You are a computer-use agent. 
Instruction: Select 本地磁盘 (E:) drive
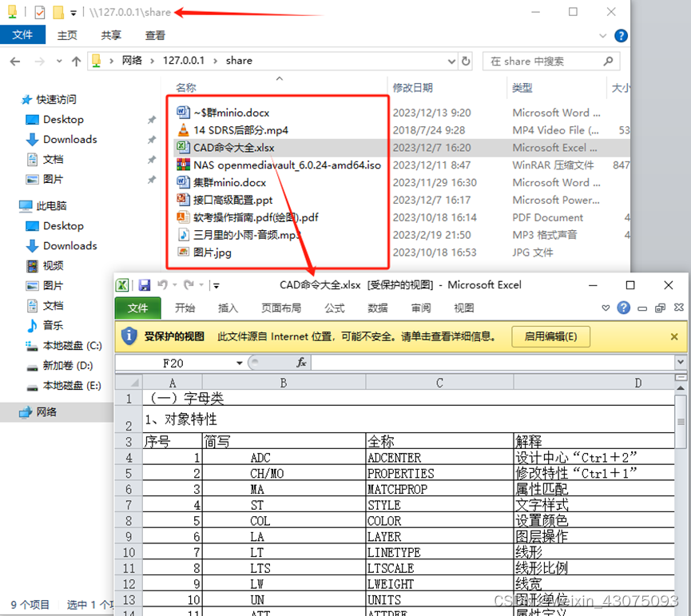tap(72, 386)
